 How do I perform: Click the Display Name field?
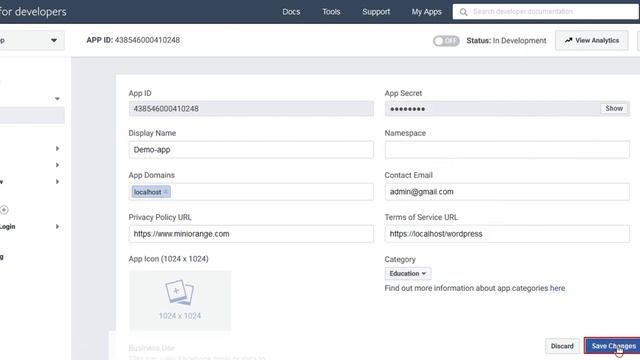251,150
